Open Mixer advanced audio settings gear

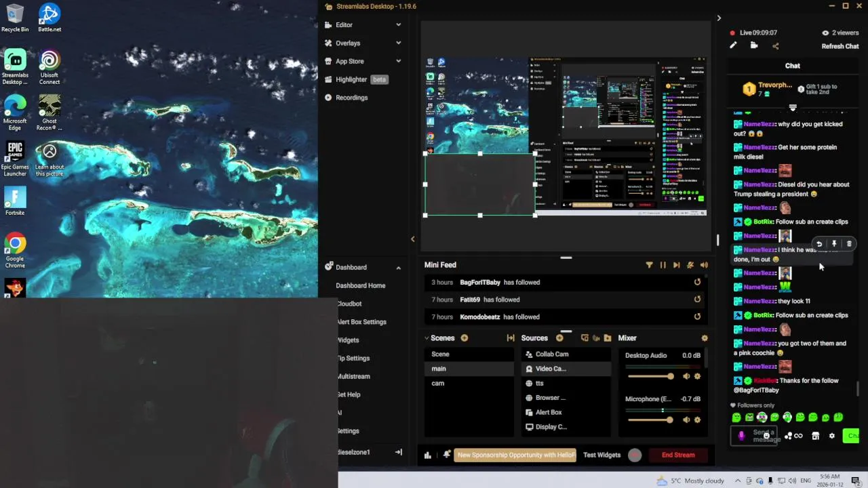tap(705, 338)
